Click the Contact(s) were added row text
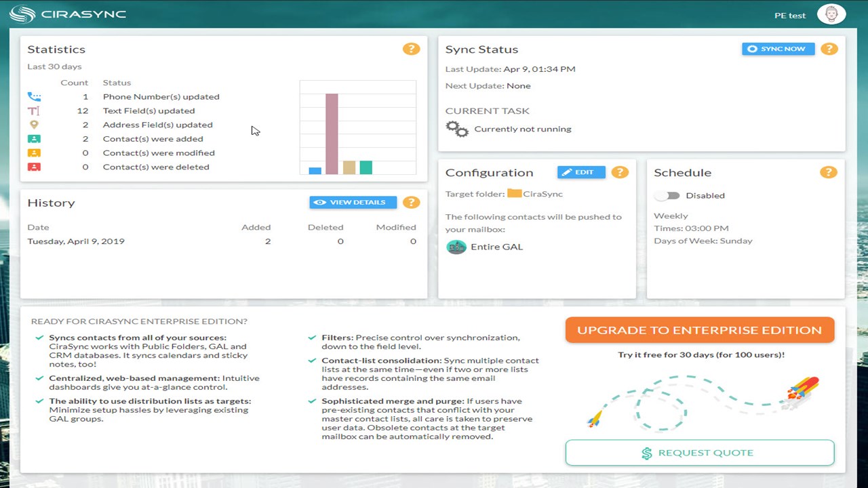Image resolution: width=868 pixels, height=488 pixels. [x=153, y=139]
